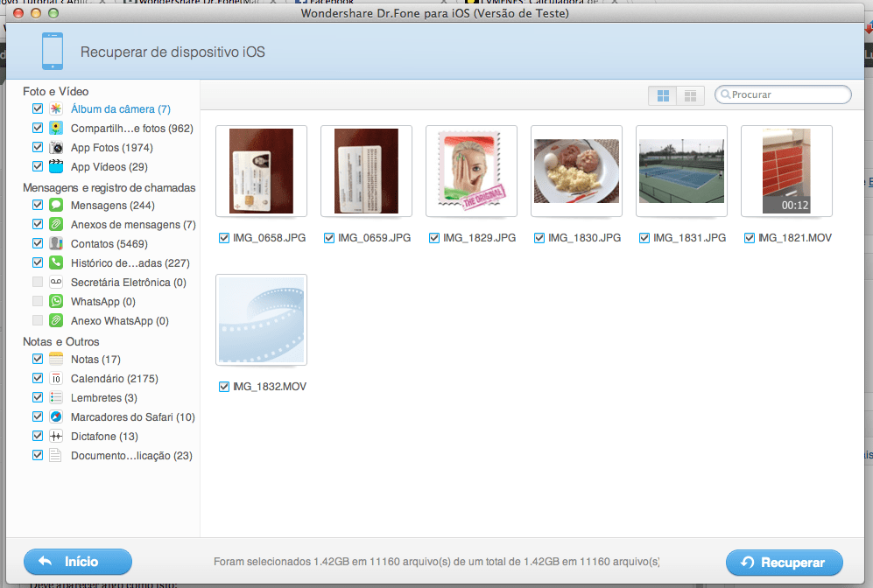Select IMG_0659.JPG card back thumbnail

[366, 171]
